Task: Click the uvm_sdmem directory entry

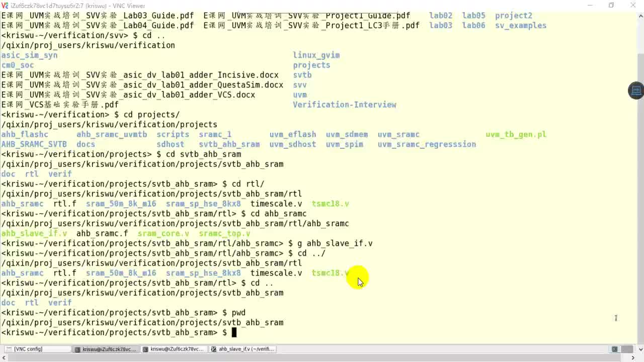Action: tap(347, 134)
